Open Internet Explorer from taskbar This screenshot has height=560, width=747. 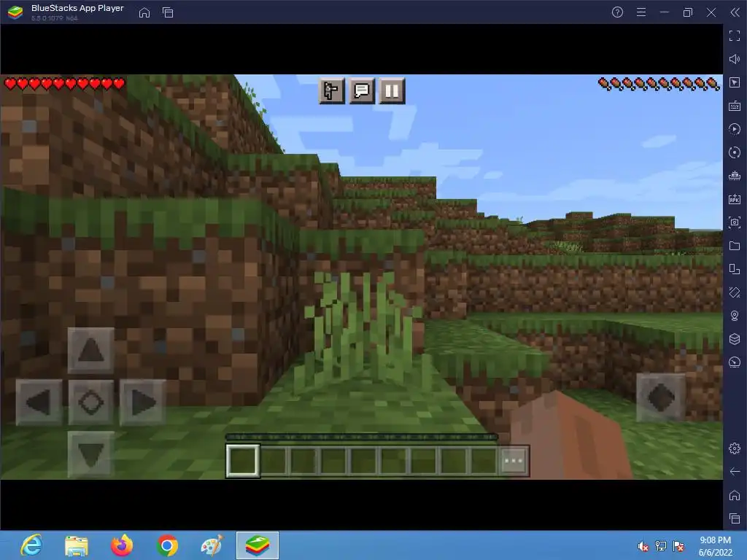click(x=31, y=545)
